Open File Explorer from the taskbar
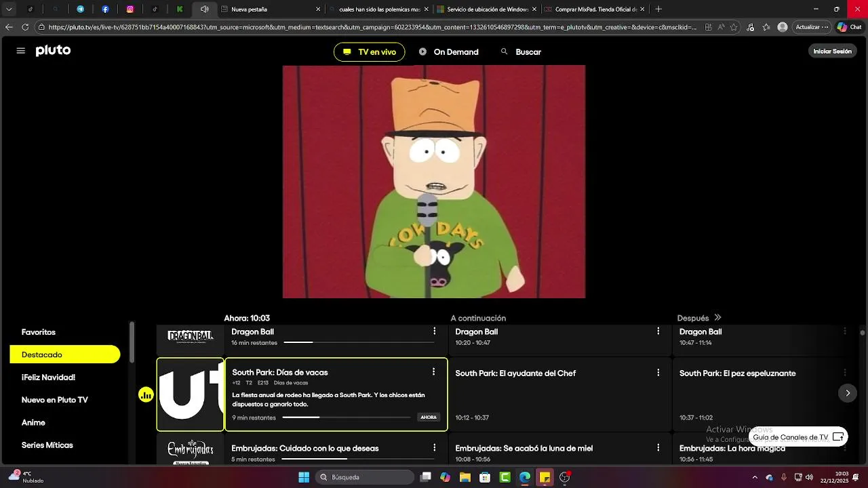Image resolution: width=868 pixels, height=488 pixels. pos(465,477)
